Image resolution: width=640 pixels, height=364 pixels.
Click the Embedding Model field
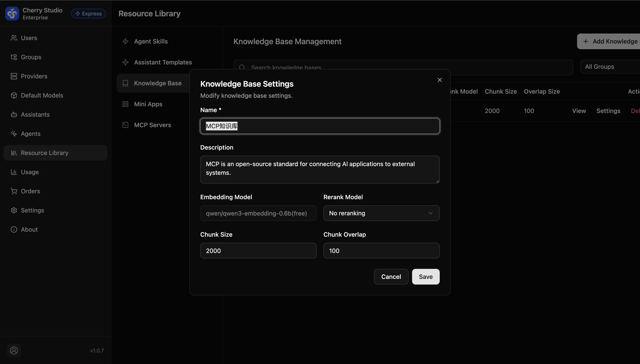click(258, 213)
